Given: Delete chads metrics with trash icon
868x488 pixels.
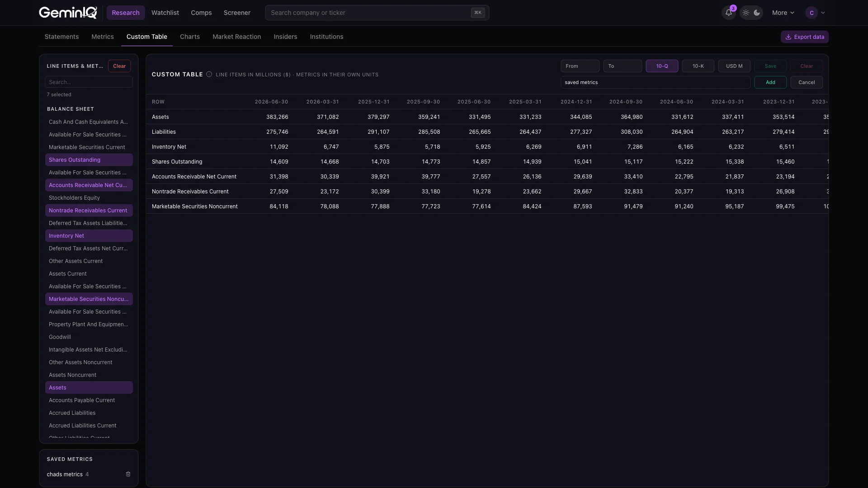Looking at the screenshot, I should coord(128,474).
